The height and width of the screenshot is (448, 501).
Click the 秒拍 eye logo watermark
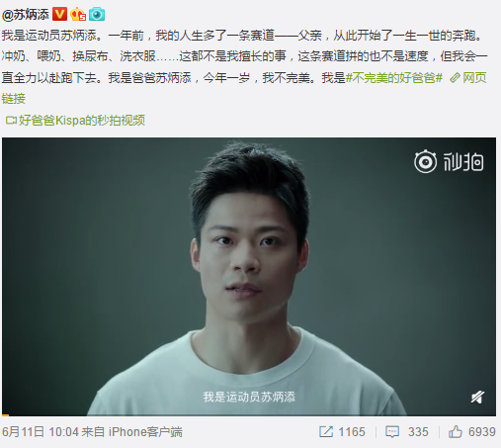pyautogui.click(x=425, y=161)
